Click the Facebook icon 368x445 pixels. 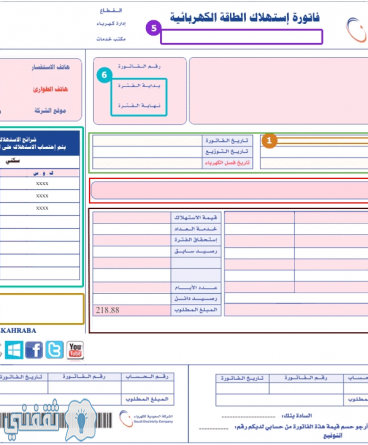[x=34, y=350]
